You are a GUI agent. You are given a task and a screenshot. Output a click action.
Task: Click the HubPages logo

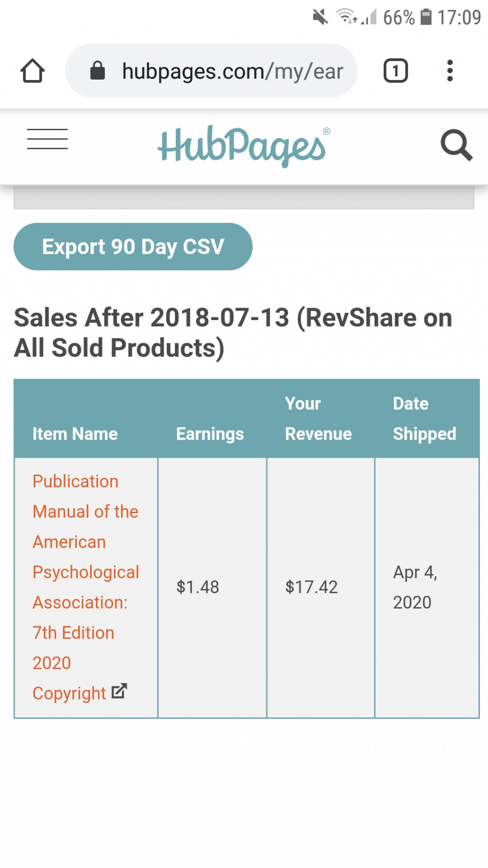[x=244, y=145]
